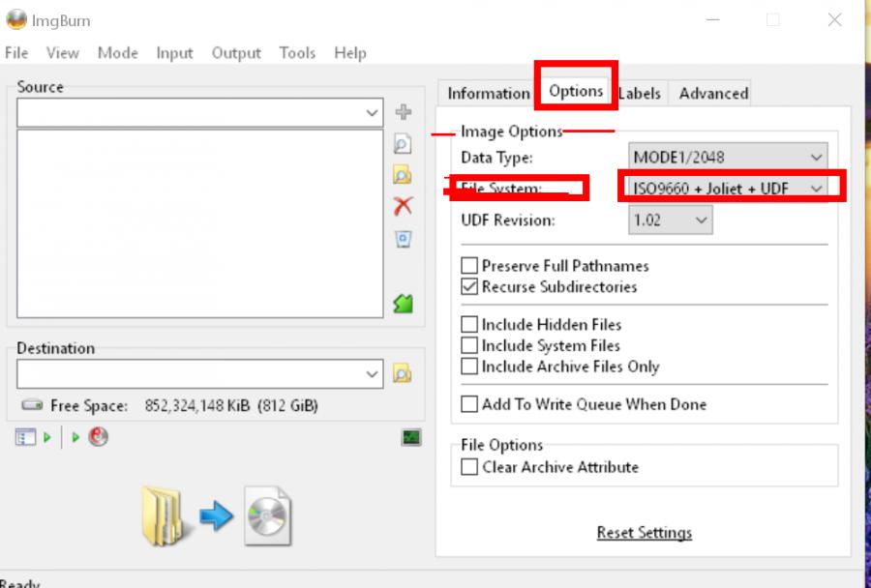The image size is (871, 588).
Task: Click the Reset Settings link
Action: (645, 533)
